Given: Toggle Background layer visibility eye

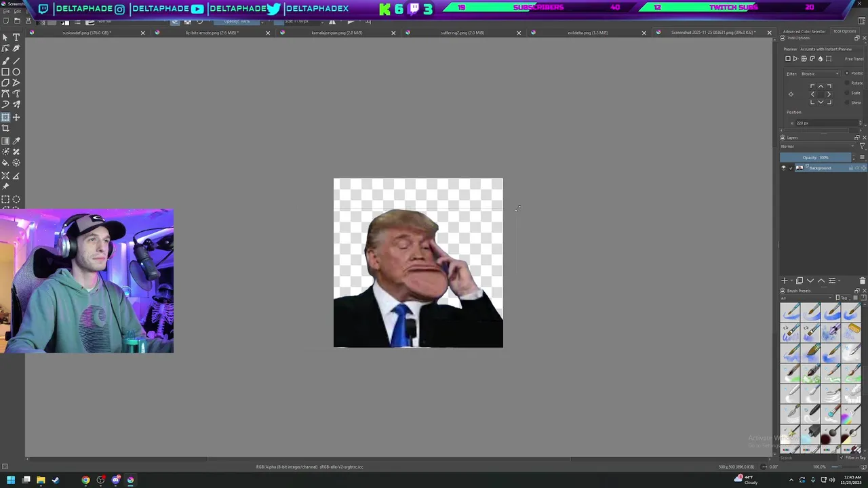Looking at the screenshot, I should (784, 168).
